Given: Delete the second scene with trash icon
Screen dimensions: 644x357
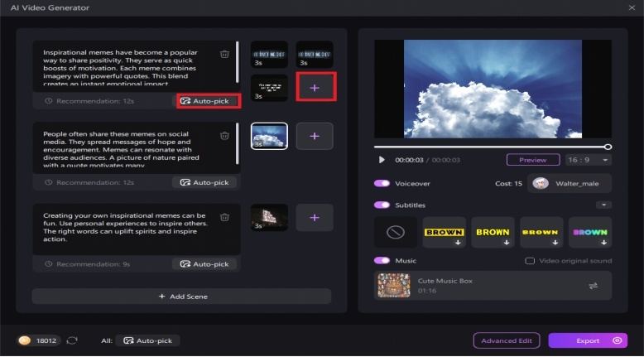Looking at the screenshot, I should pos(224,135).
